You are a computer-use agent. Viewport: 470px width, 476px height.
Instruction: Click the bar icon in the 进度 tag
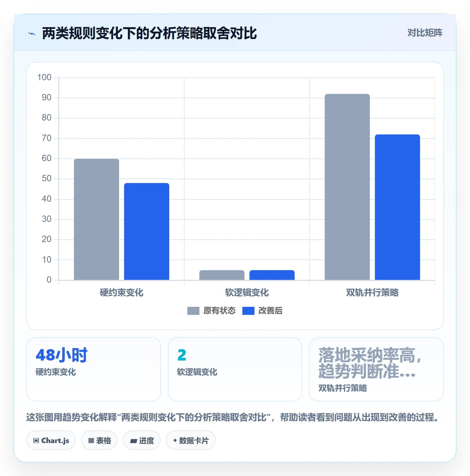pyautogui.click(x=134, y=441)
